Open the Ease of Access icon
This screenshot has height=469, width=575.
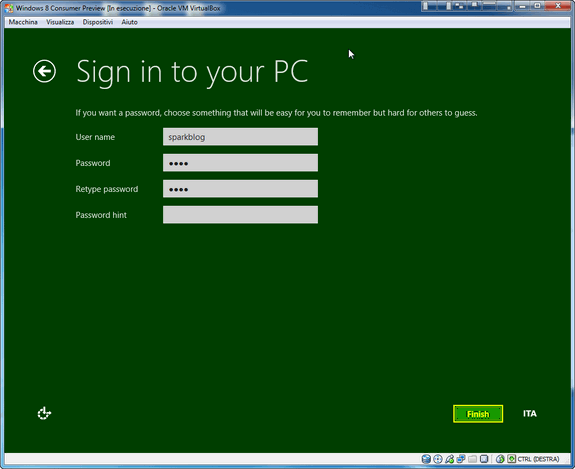tap(44, 413)
